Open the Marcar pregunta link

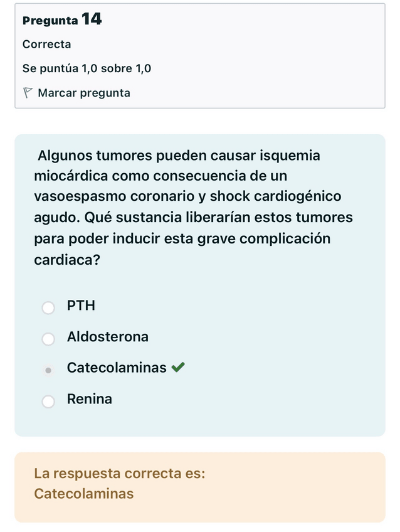coord(84,93)
